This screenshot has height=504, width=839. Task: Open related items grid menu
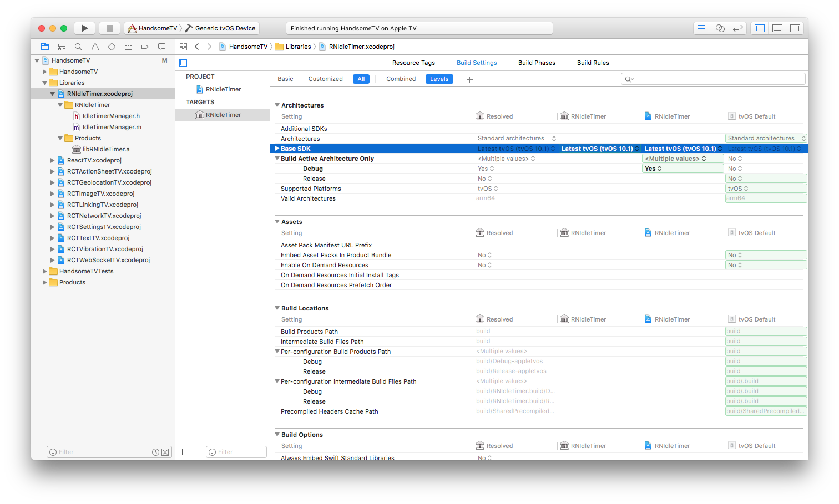(x=183, y=47)
